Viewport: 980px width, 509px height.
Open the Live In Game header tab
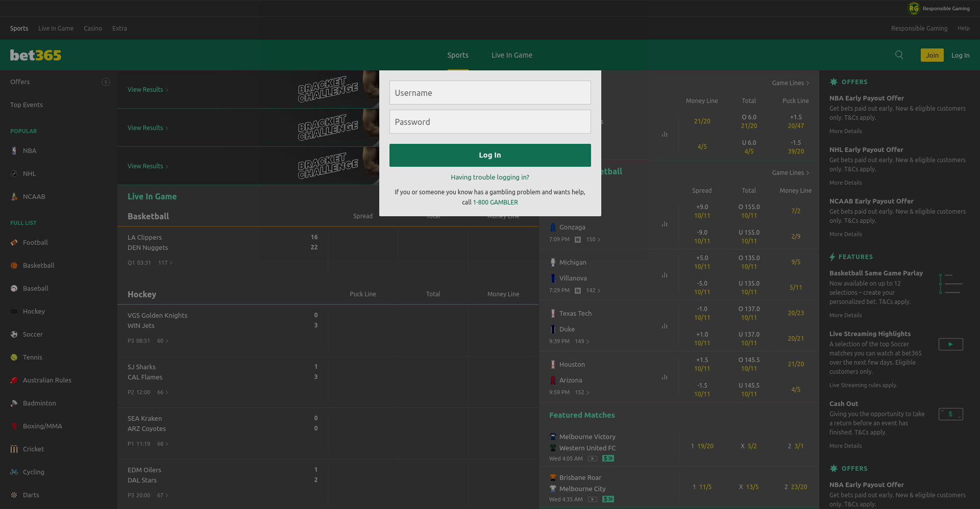click(511, 55)
